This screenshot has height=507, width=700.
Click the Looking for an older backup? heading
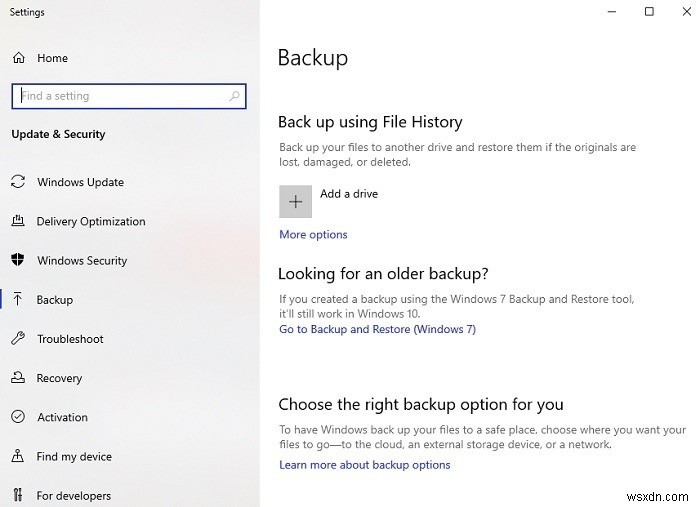(383, 274)
